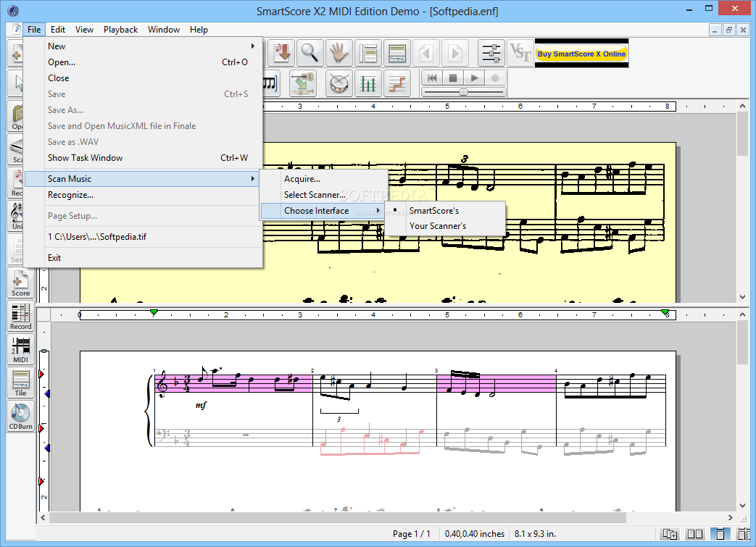Screen dimensions: 756x547
Task: Click the playback record circle button
Action: click(x=495, y=78)
